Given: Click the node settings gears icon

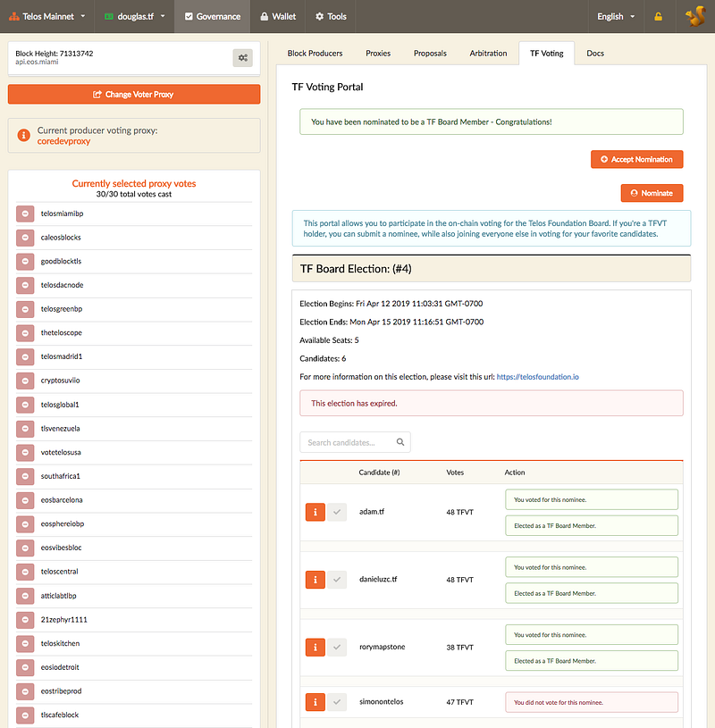Looking at the screenshot, I should 242,58.
